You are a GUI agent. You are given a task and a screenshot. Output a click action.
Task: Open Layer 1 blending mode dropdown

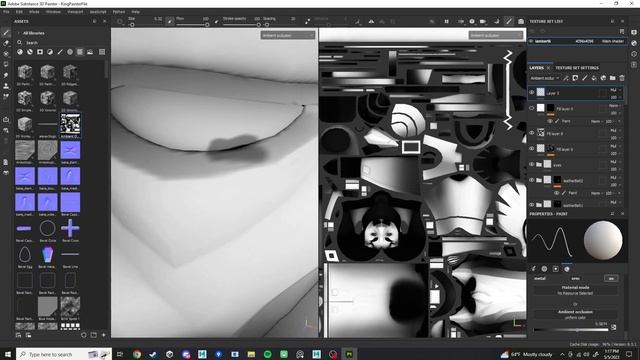[615, 90]
